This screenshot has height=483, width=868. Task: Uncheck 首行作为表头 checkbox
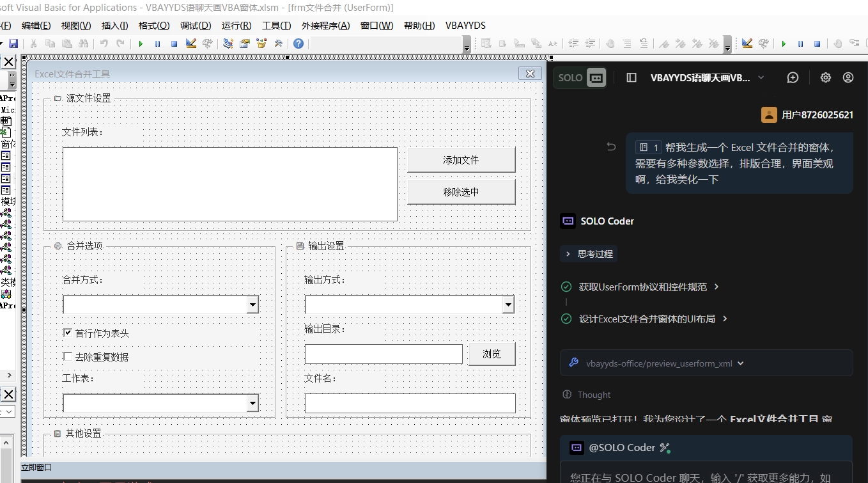point(67,332)
